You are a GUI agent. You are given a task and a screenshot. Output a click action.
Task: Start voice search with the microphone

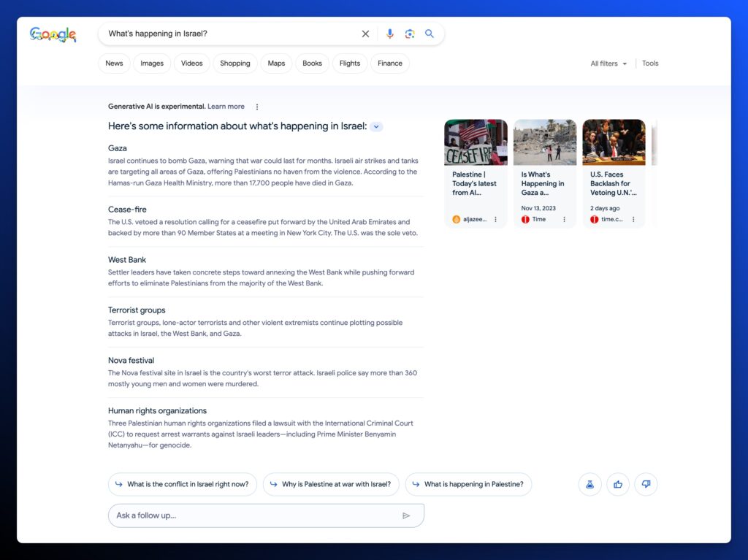tap(389, 34)
